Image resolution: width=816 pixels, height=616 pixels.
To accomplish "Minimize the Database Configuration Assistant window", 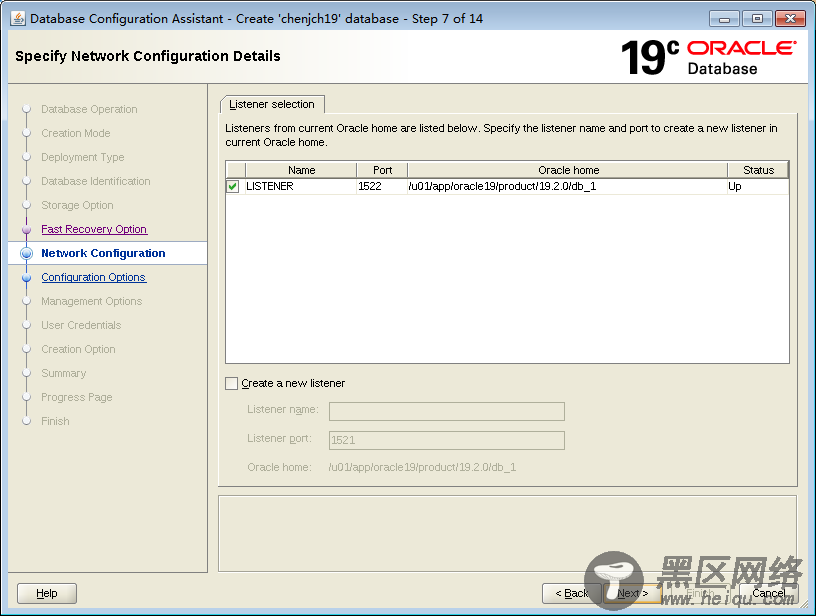I will pyautogui.click(x=724, y=19).
